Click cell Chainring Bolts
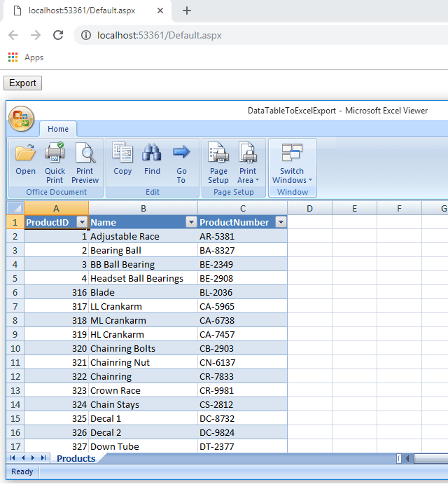The width and height of the screenshot is (448, 489). 143,348
